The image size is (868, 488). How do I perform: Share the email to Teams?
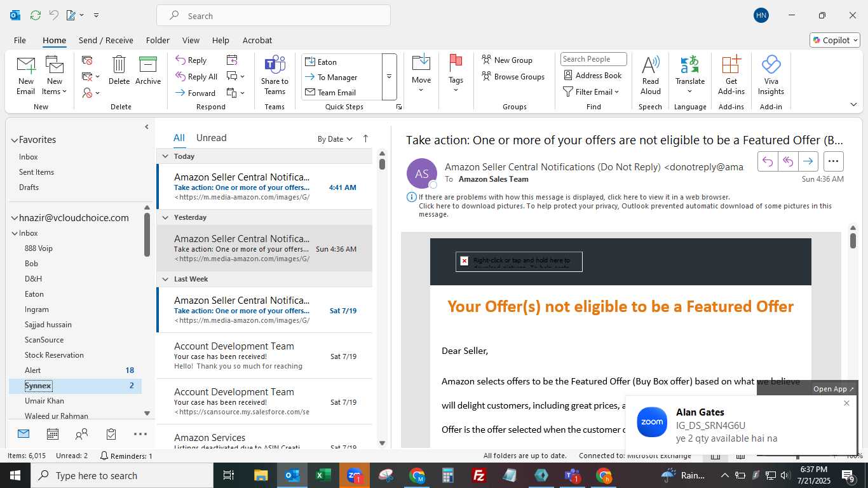(275, 76)
